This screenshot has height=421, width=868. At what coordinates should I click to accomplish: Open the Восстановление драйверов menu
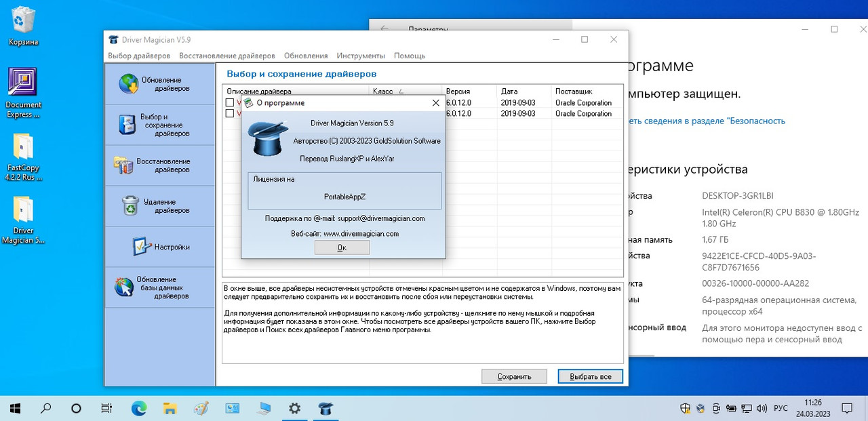[x=227, y=56]
